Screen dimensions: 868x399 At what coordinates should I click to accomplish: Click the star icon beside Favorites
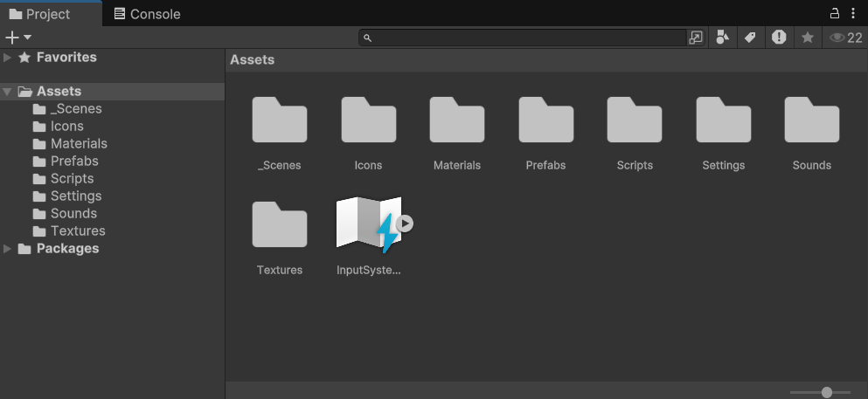(x=24, y=58)
